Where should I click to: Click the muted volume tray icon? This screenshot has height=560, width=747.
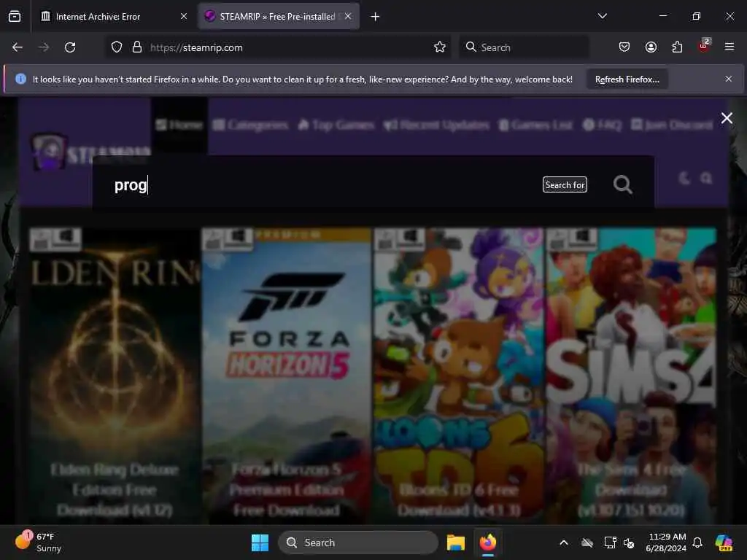tap(629, 542)
